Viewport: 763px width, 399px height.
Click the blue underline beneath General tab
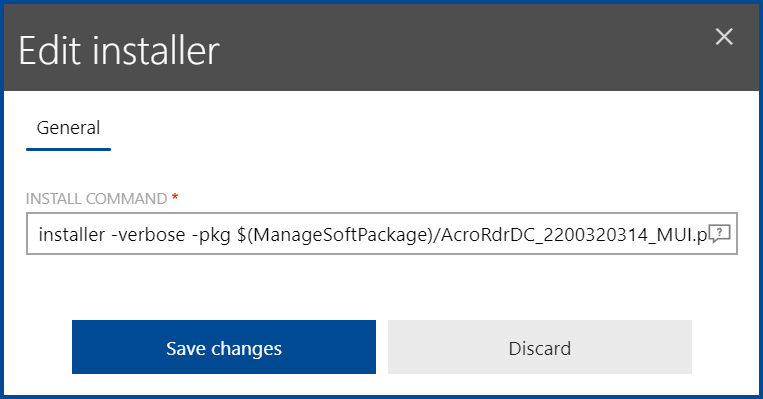coord(68,149)
